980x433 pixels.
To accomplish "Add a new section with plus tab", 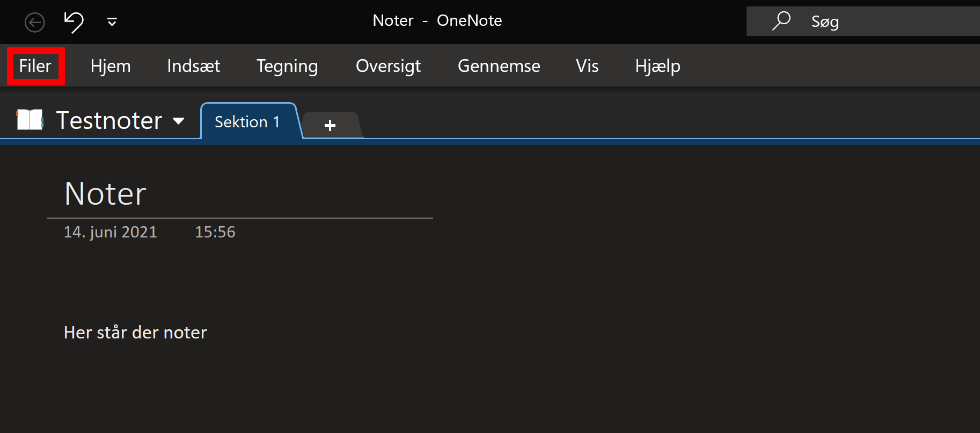I will (330, 125).
